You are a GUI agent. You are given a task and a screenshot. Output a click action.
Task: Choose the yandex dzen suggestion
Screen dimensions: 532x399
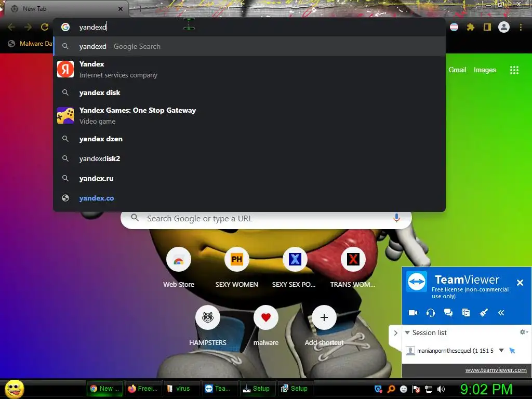249,139
